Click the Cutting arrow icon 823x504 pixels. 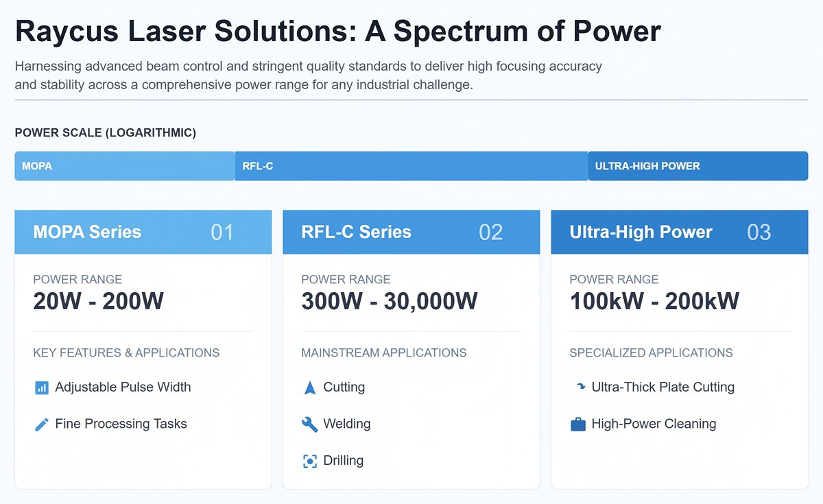coord(310,387)
